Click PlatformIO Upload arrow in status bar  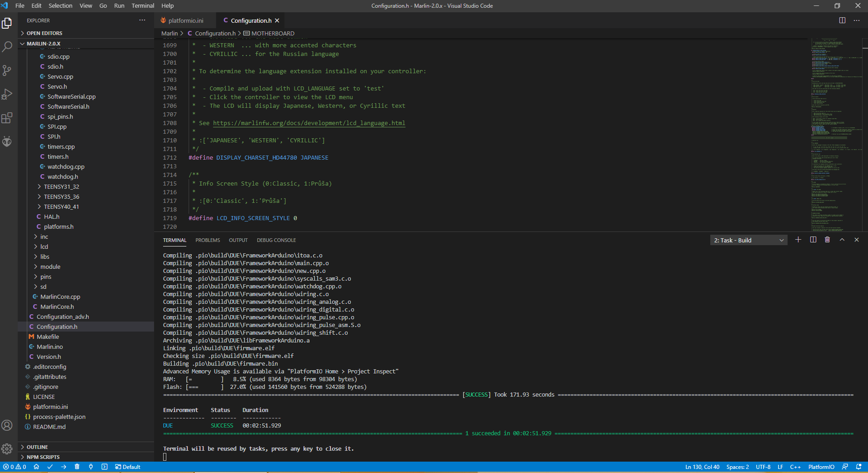64,467
